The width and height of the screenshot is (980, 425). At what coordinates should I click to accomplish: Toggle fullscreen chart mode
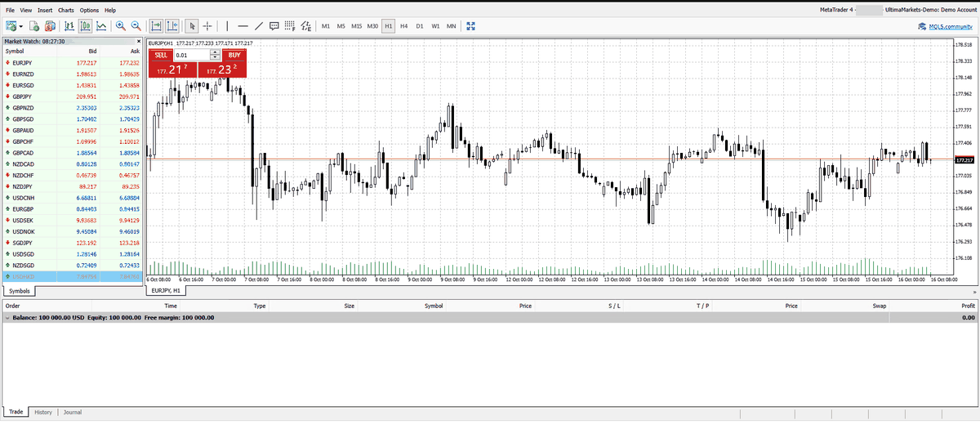pos(470,26)
